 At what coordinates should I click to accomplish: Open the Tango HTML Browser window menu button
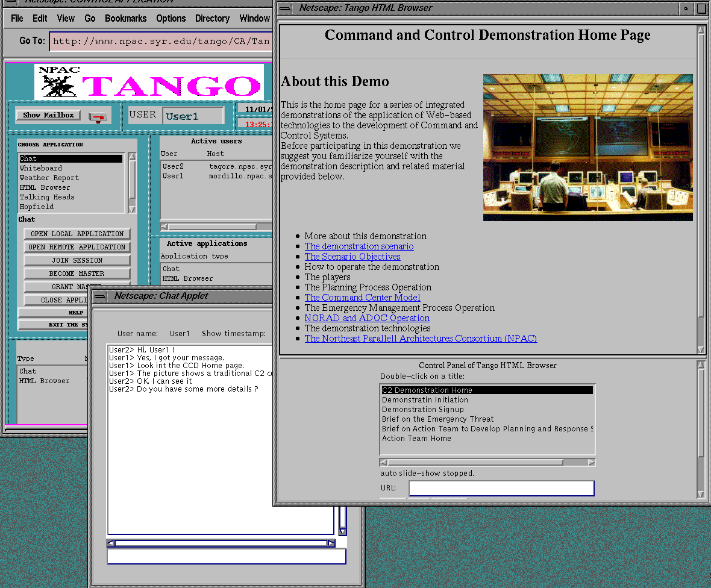285,8
